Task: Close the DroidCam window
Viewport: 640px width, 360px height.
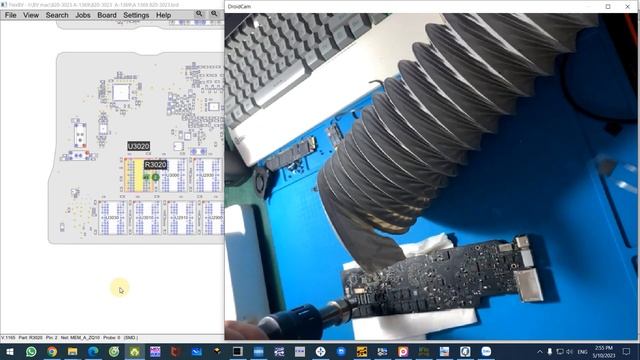Action: click(x=627, y=7)
